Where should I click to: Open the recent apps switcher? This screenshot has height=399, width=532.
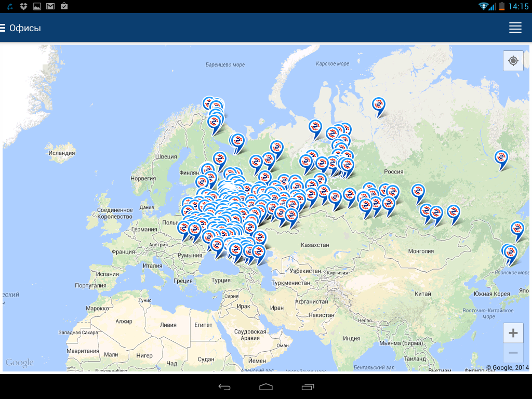tap(308, 387)
